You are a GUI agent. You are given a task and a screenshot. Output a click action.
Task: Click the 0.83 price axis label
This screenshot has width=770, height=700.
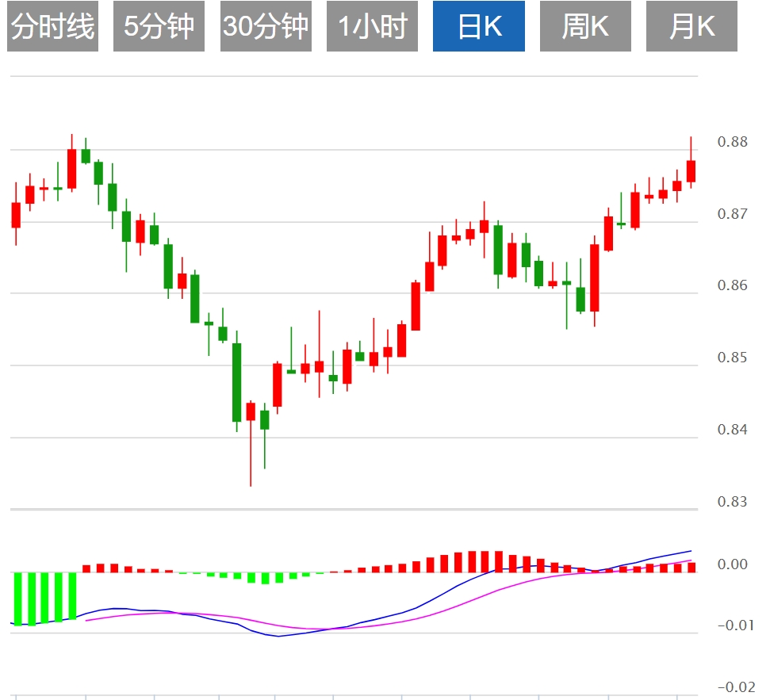pos(734,502)
